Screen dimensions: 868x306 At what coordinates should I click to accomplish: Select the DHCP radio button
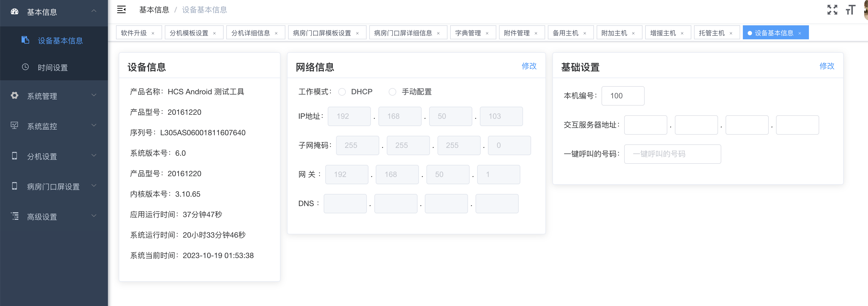tap(342, 92)
